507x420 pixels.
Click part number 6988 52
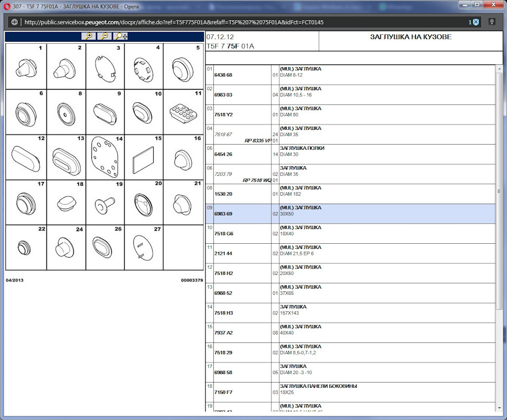point(223,293)
